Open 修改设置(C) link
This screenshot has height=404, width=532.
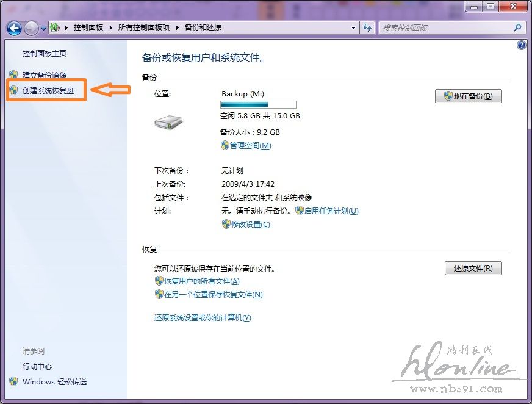click(250, 225)
